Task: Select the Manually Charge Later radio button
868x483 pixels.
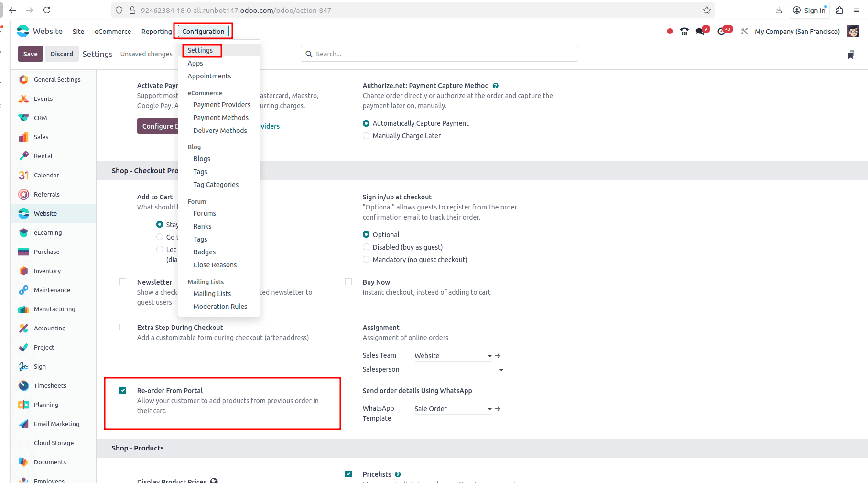Action: point(366,136)
